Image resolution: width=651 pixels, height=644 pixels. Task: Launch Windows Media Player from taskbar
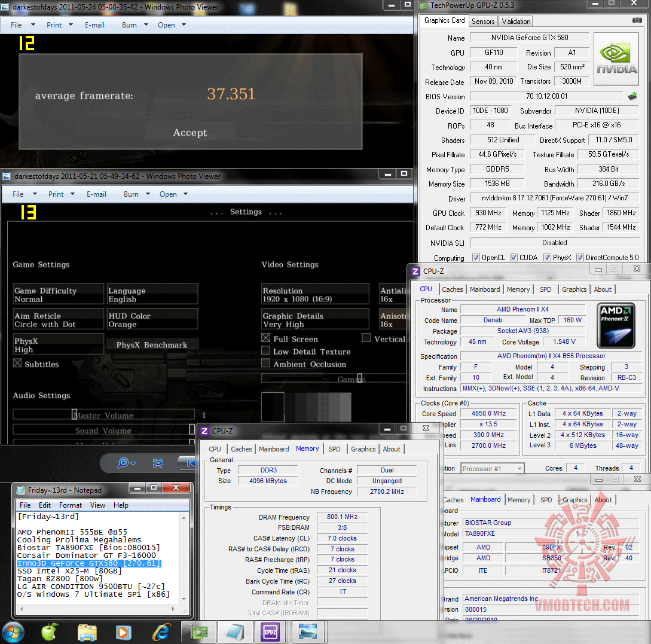[x=123, y=633]
